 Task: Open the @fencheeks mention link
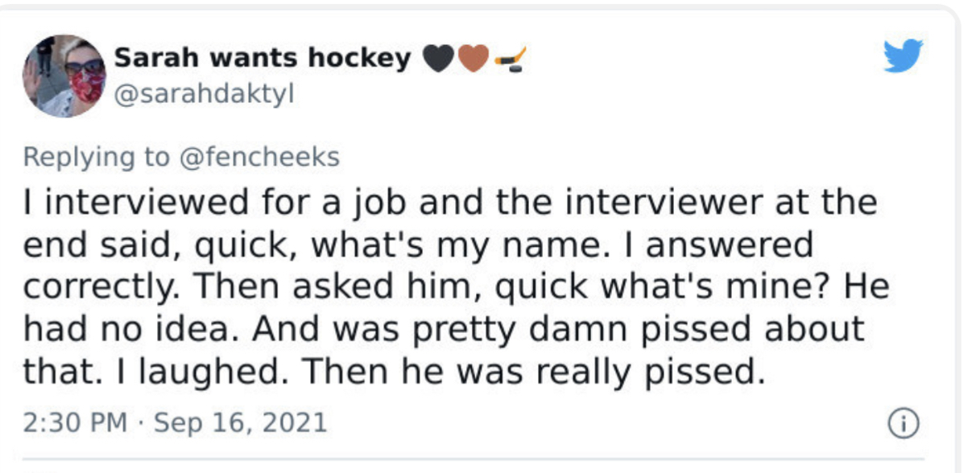(x=259, y=156)
